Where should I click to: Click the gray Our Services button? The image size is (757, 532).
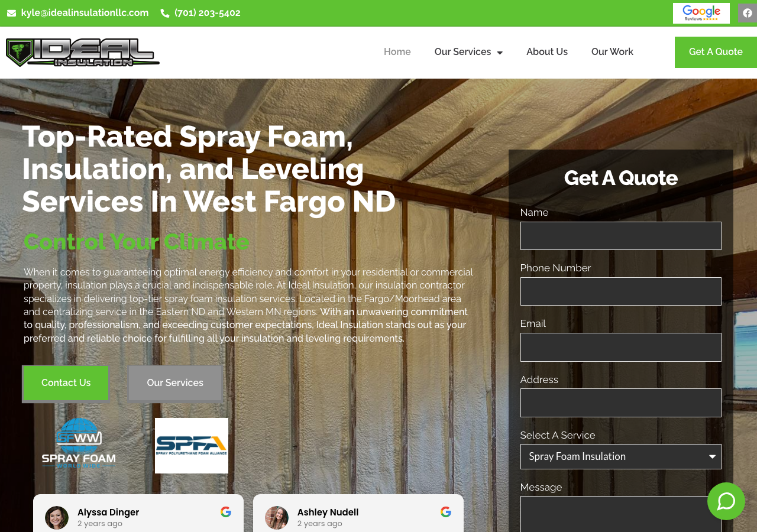175,383
